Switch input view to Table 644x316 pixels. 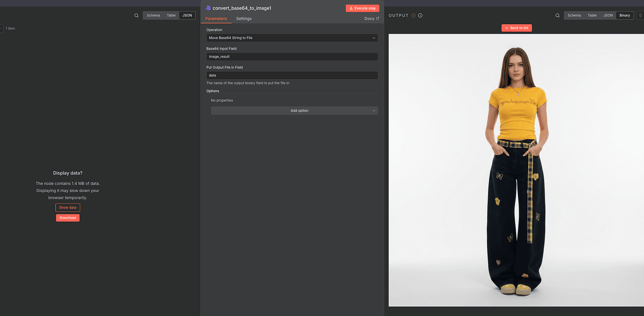[x=171, y=15]
